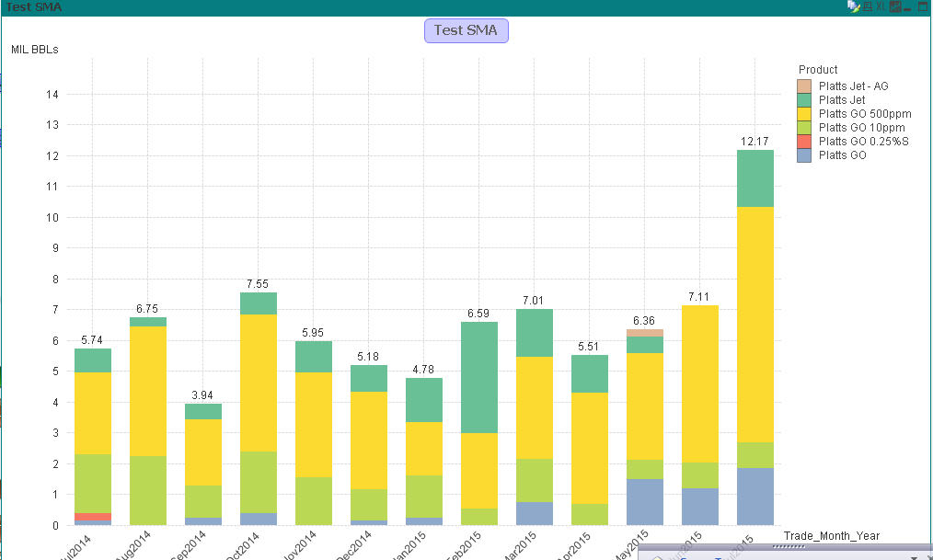The height and width of the screenshot is (560, 933).
Task: Select the 'Platts GO 0.25%S' legend label
Action: [x=863, y=142]
